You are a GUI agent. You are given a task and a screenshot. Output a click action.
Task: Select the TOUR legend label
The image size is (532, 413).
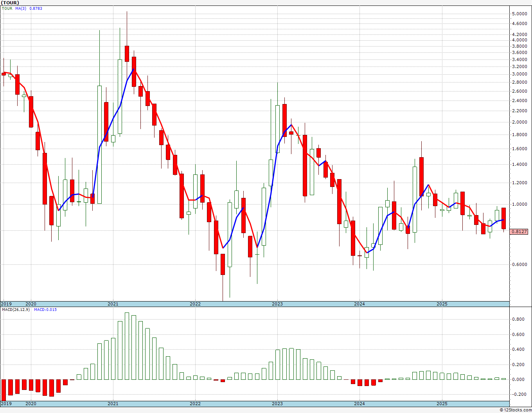[x=7, y=8]
